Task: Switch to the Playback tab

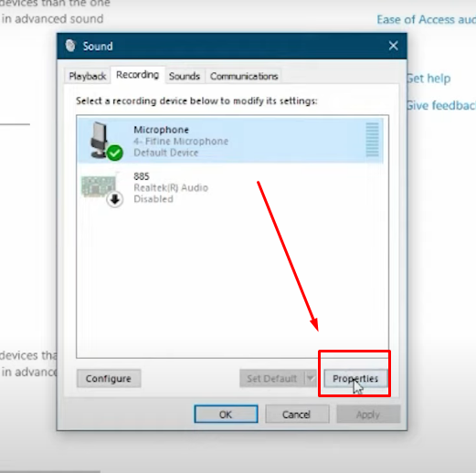Action: (87, 76)
